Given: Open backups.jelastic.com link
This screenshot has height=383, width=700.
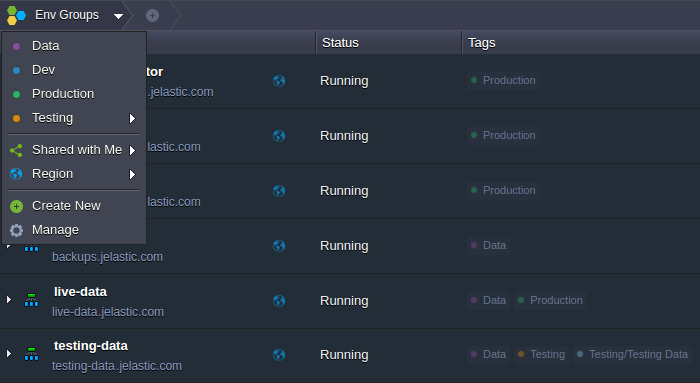Looking at the screenshot, I should coord(107,257).
